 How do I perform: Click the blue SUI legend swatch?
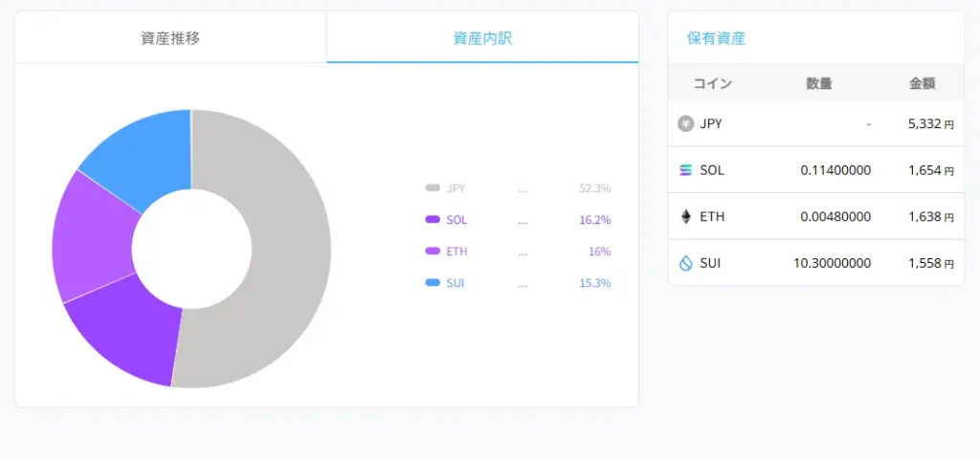(x=433, y=283)
